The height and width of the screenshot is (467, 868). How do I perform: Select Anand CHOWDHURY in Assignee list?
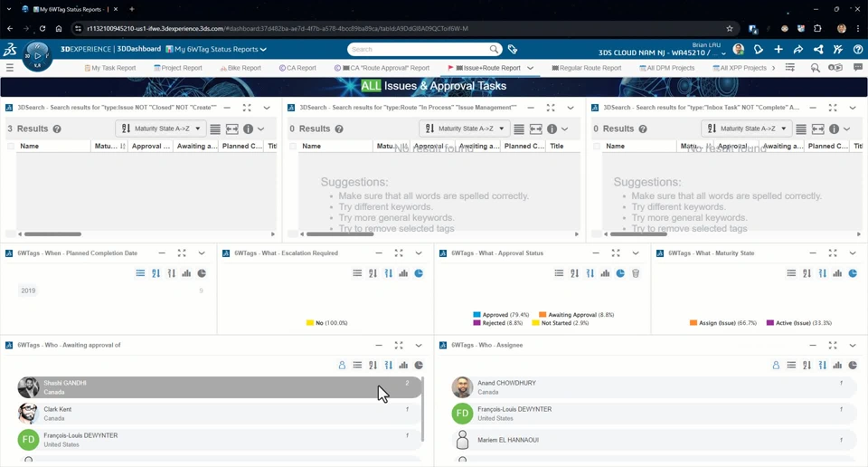click(x=653, y=387)
